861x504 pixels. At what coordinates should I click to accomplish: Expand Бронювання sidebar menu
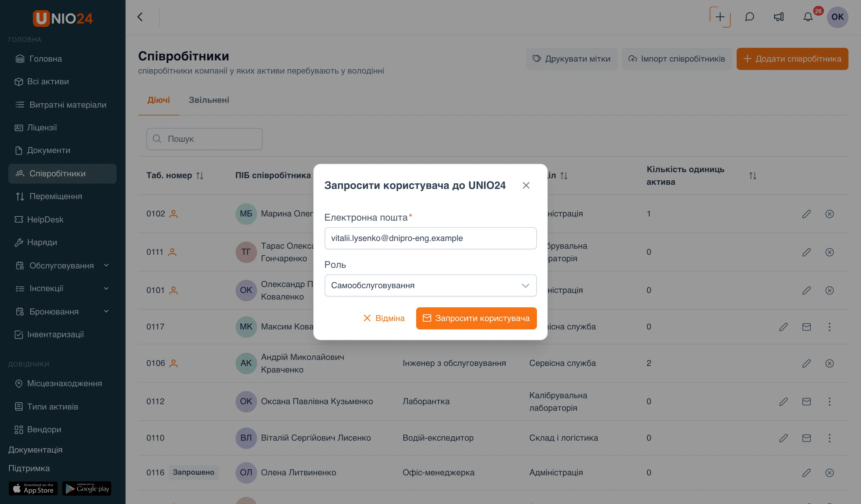(62, 311)
